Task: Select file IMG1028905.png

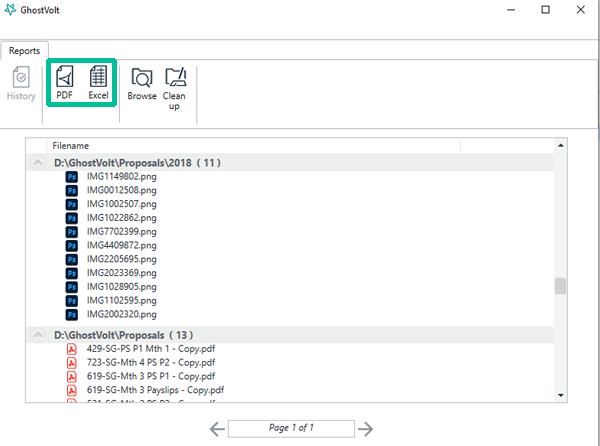Action: click(122, 287)
